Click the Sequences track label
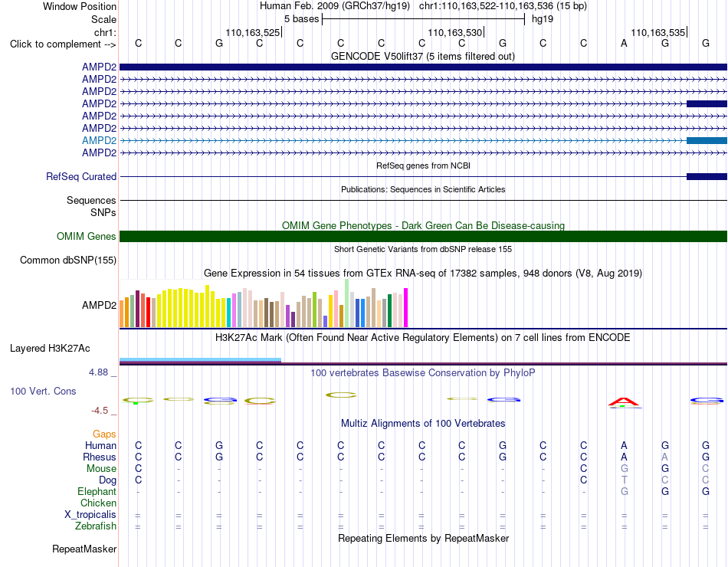This screenshot has width=728, height=567. [x=91, y=200]
